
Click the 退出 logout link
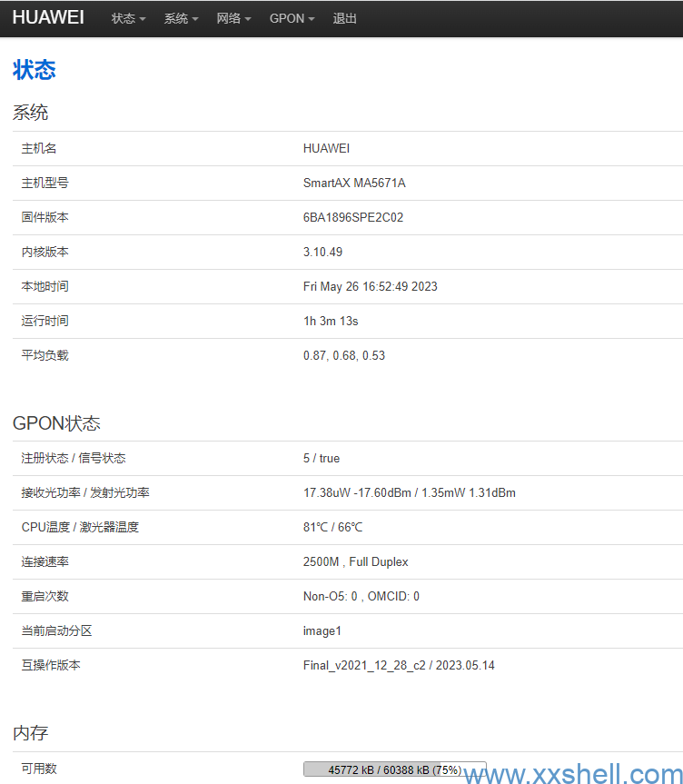tap(345, 18)
